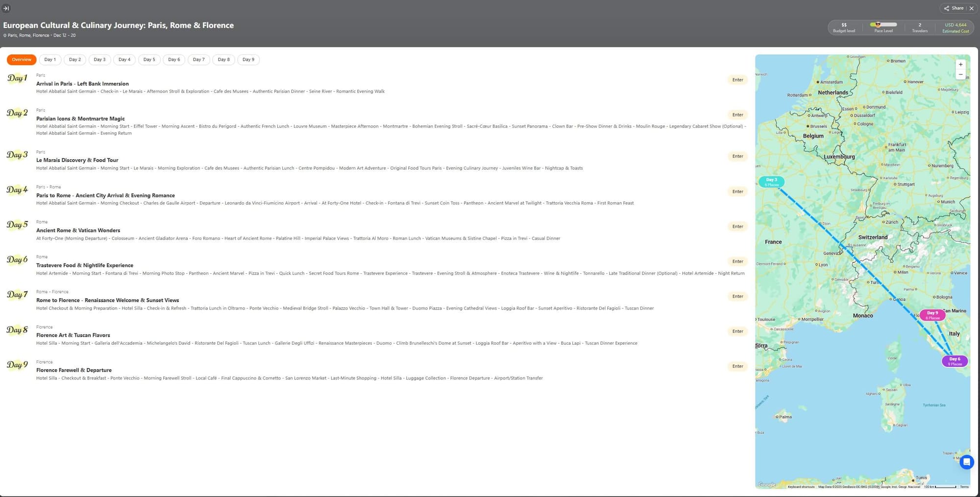Image resolution: width=980 pixels, height=497 pixels.
Task: Select the Day 6 map marker
Action: (x=955, y=361)
